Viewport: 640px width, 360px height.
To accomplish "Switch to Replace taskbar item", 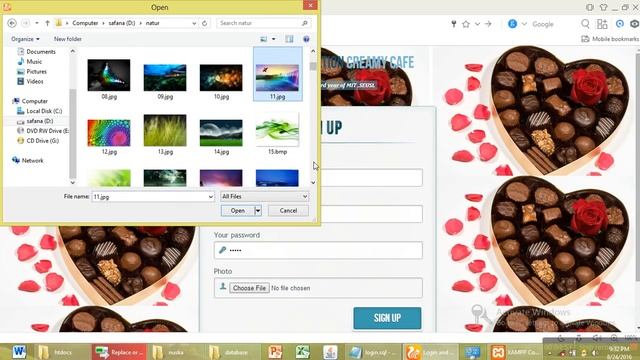I will click(x=118, y=352).
